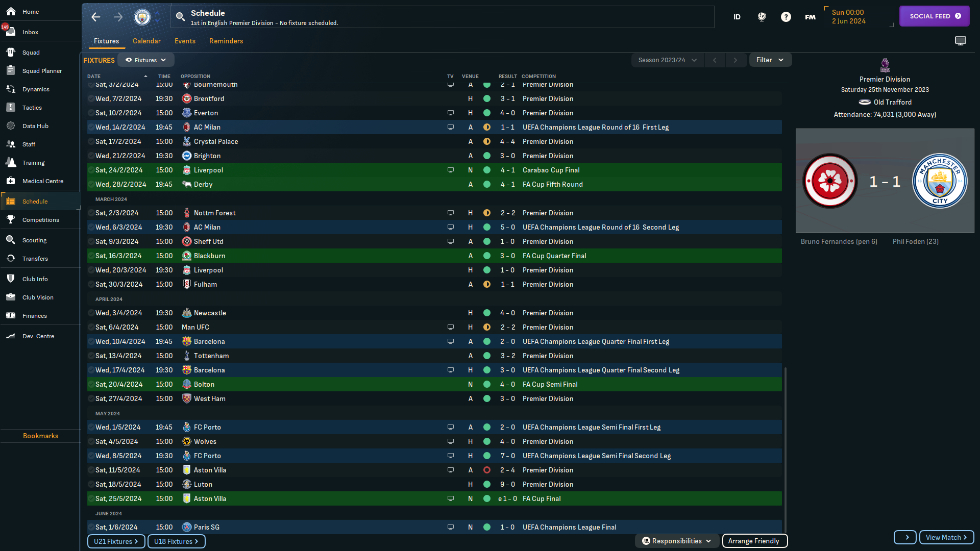Switch to the Fixtures tab

click(x=106, y=41)
